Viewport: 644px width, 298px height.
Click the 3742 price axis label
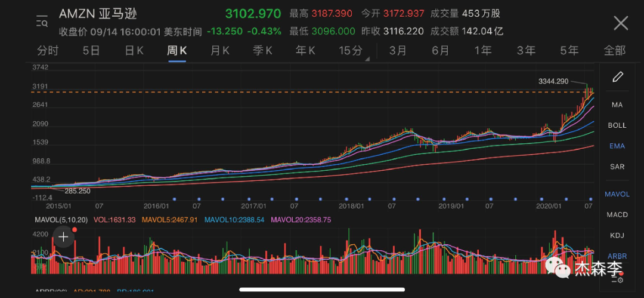point(41,67)
